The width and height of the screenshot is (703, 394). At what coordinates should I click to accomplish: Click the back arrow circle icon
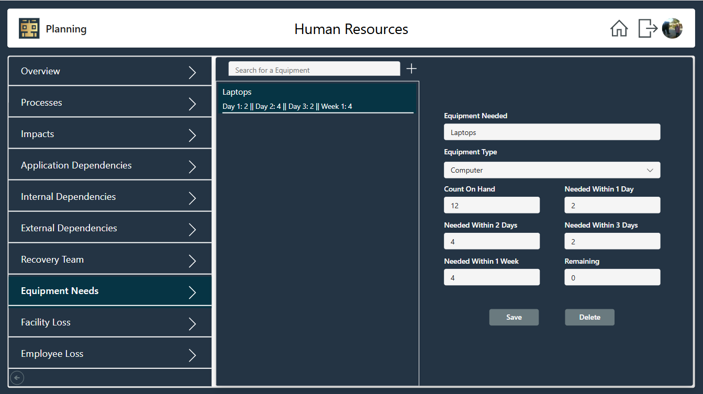point(17,378)
